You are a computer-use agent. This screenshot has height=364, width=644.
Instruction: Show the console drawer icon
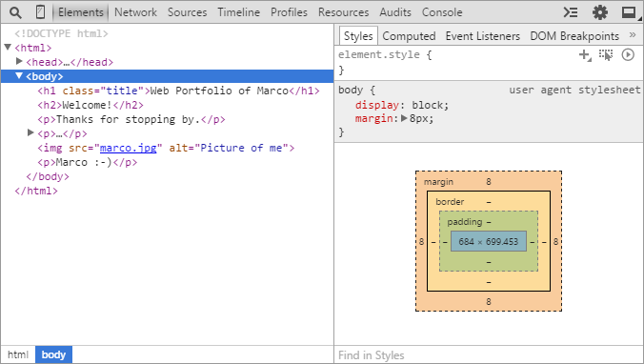click(571, 12)
